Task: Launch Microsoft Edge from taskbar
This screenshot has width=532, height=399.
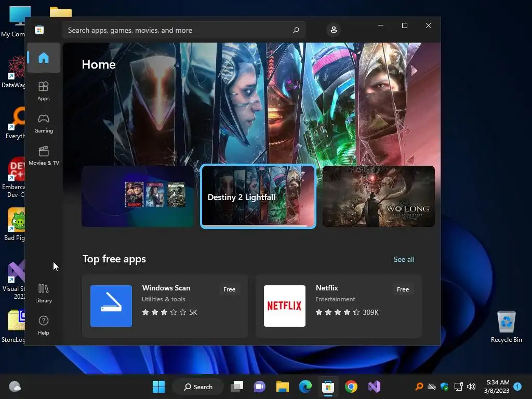Action: coord(305,387)
